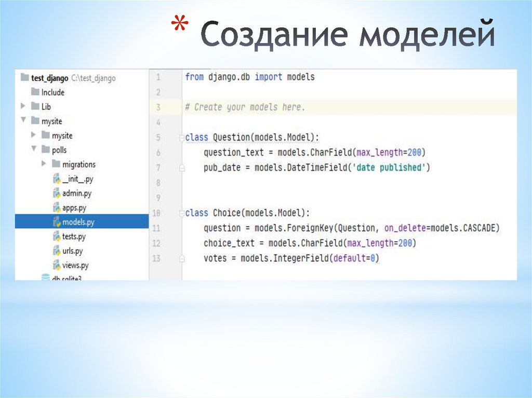Image resolution: width=532 pixels, height=398 pixels.
Task: Click the votes IntegerField line
Action: pos(291,258)
